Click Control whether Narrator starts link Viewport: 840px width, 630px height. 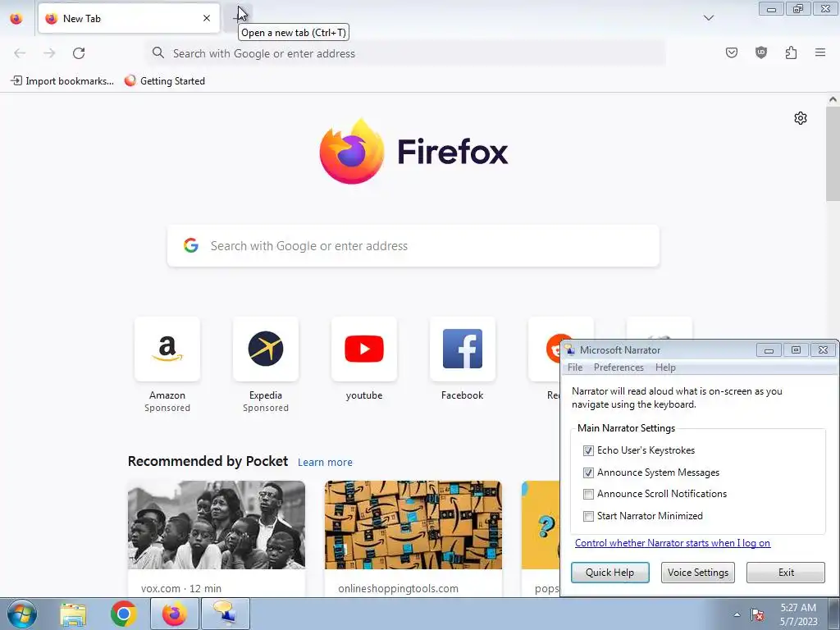(x=673, y=543)
